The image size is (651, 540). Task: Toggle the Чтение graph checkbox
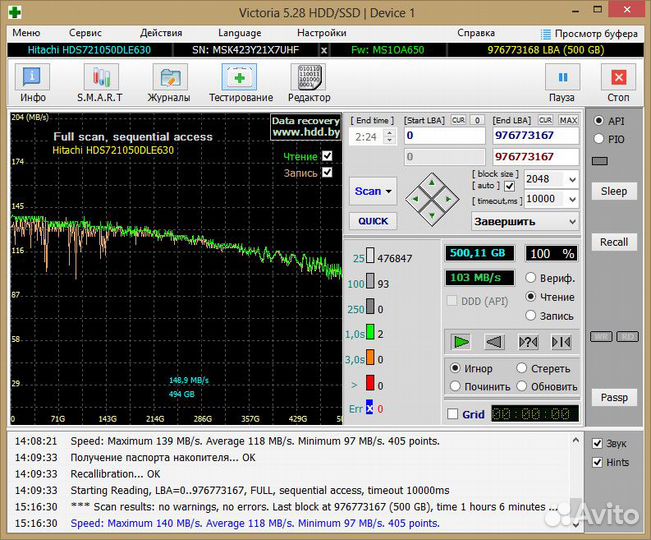[x=327, y=156]
